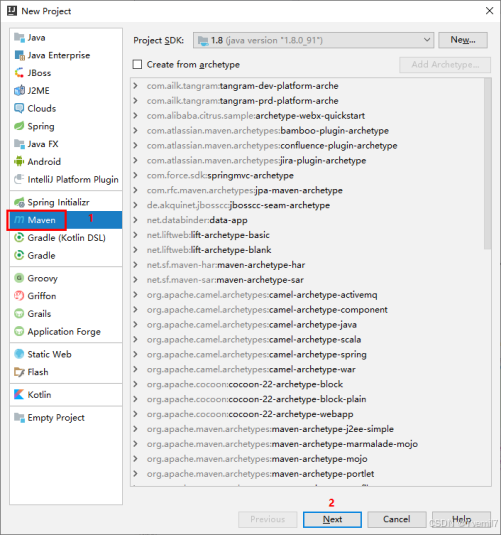Enable Create from archetype checkbox
502x535 pixels.
point(137,64)
